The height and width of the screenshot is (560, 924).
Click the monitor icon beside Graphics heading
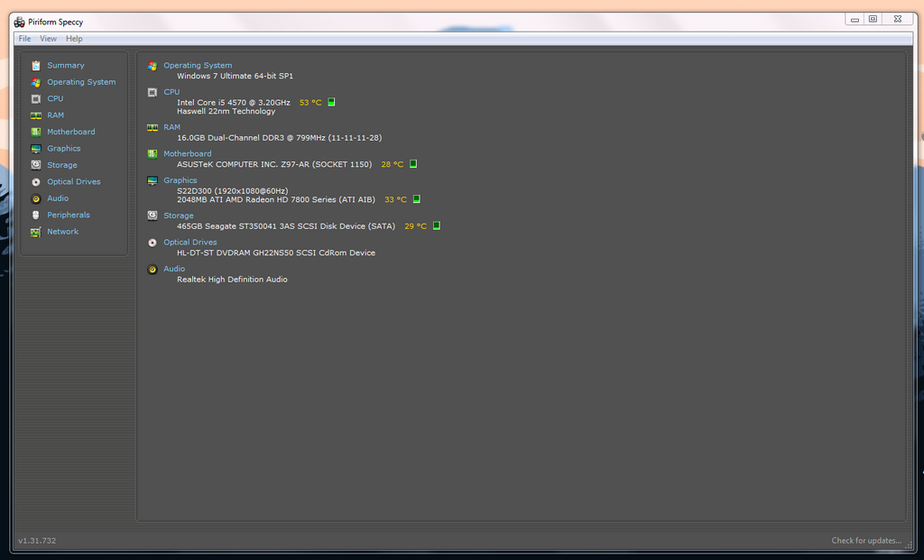pos(152,180)
